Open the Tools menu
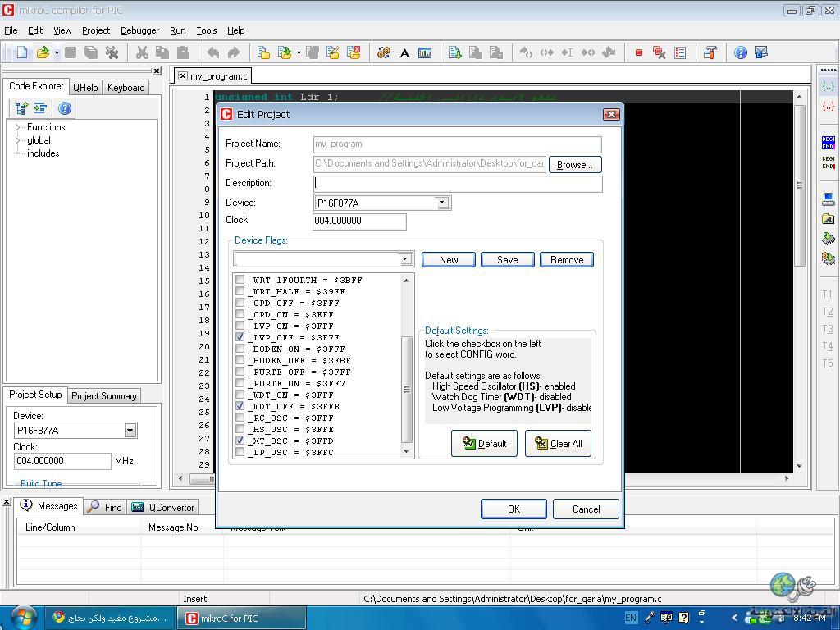Screen dimensions: 840x630 206,30
